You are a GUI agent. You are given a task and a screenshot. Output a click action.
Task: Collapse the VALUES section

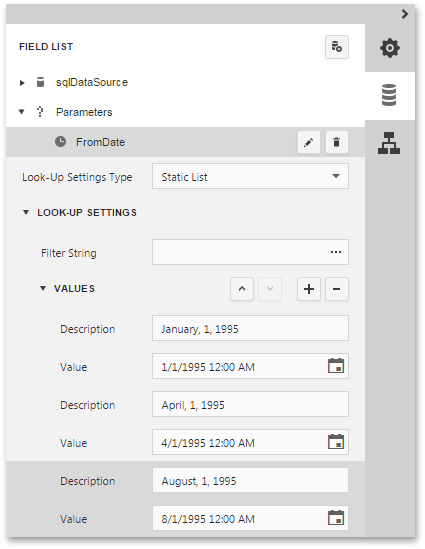43,288
